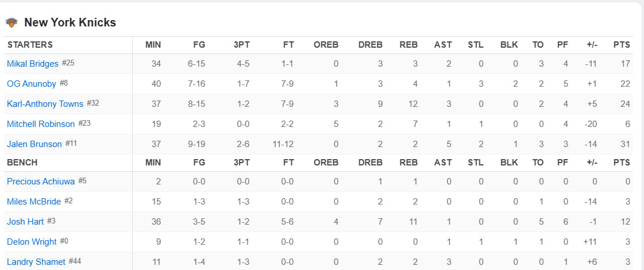Open Mitchell Robinson profile link

(x=41, y=124)
